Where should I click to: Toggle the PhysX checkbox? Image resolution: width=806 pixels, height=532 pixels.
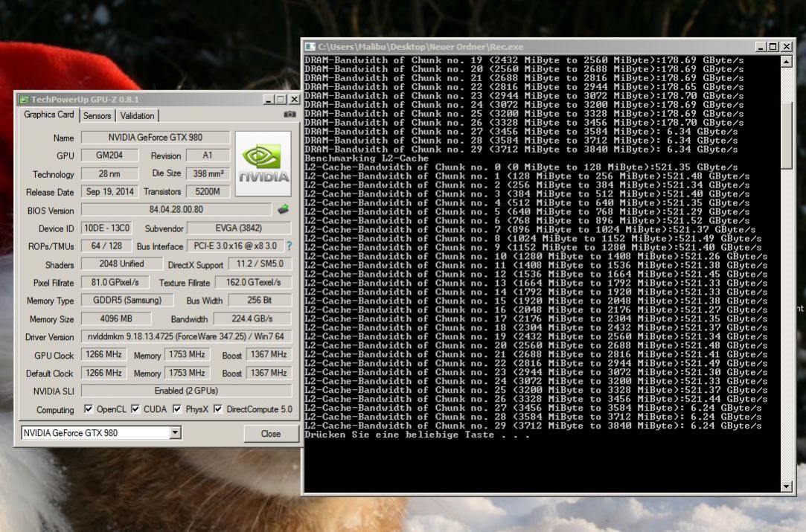pos(177,409)
